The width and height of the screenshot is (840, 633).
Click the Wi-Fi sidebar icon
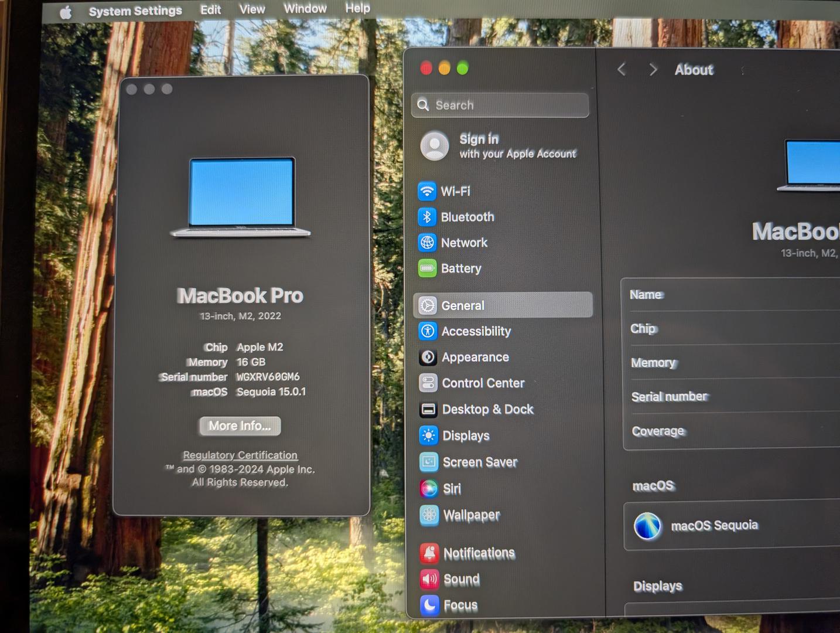(427, 191)
